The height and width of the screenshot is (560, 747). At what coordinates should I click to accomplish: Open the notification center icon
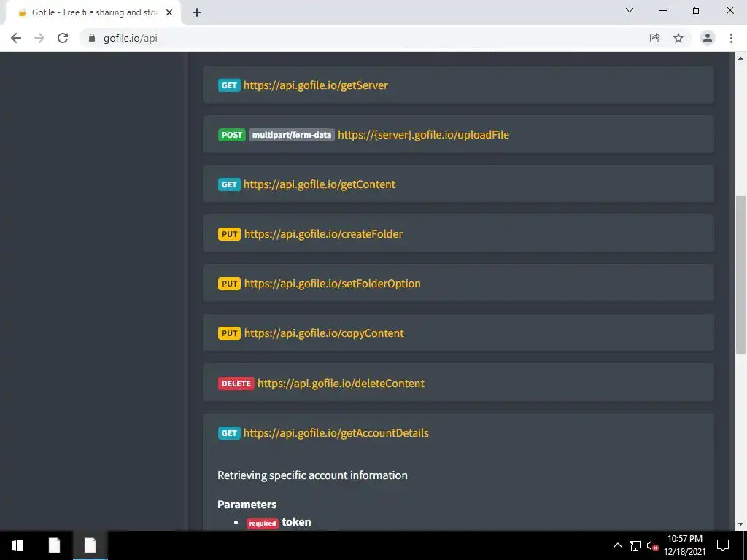(723, 545)
